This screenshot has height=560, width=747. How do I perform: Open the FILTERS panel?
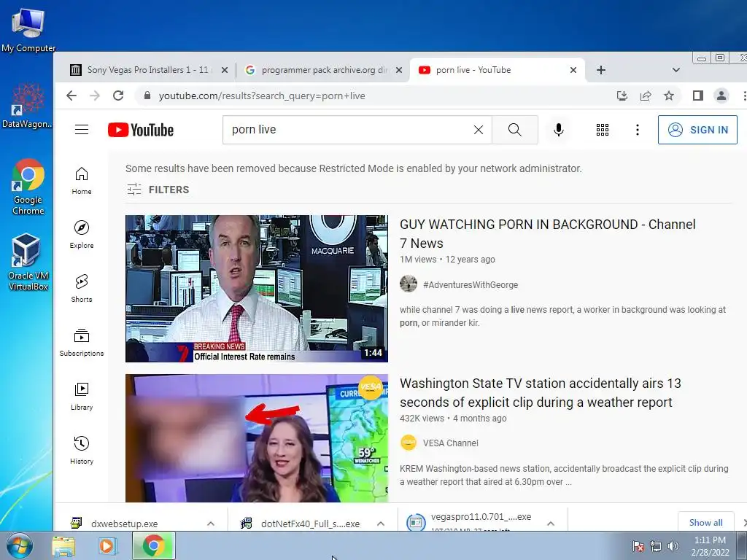pos(158,190)
